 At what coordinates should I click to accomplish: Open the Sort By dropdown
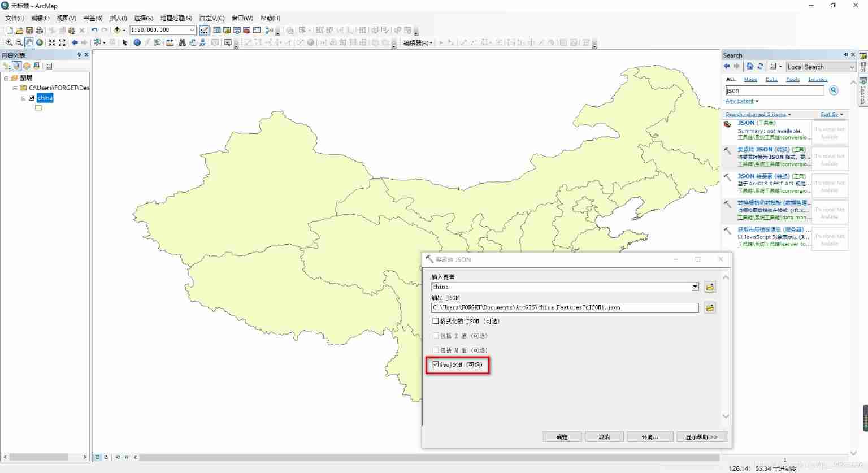pyautogui.click(x=832, y=114)
